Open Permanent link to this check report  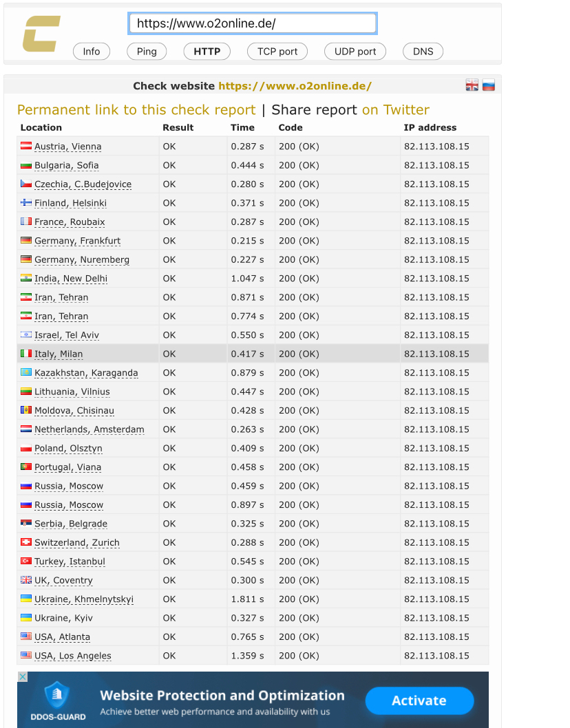136,110
